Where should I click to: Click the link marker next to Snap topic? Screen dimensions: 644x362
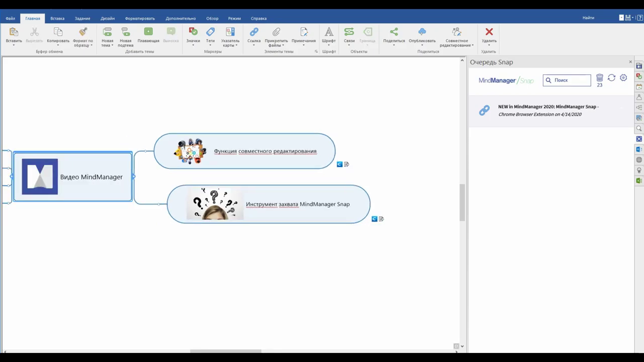[374, 219]
